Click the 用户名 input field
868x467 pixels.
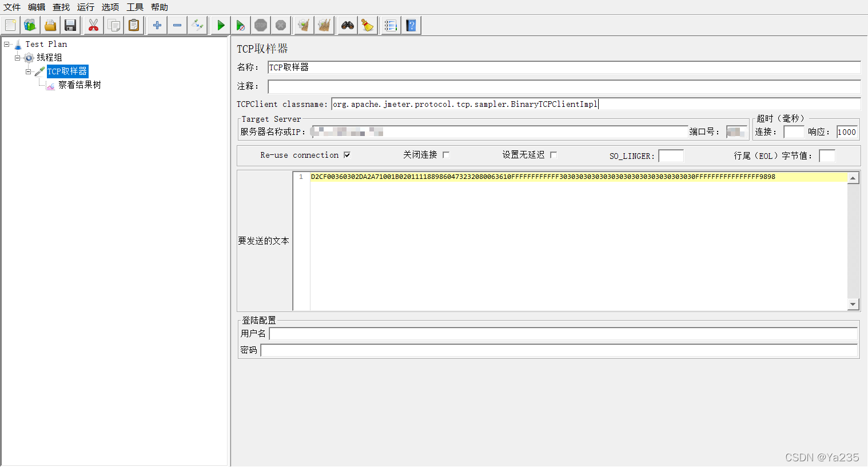tap(563, 333)
